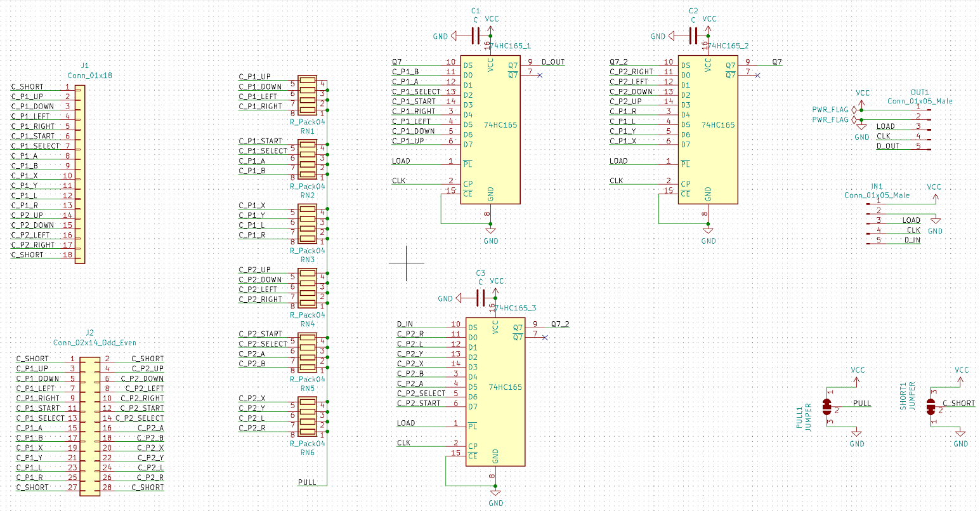Image resolution: width=980 pixels, height=511 pixels.
Task: Select Q7 label at 74HC165_1 DS input
Action: [x=397, y=62]
